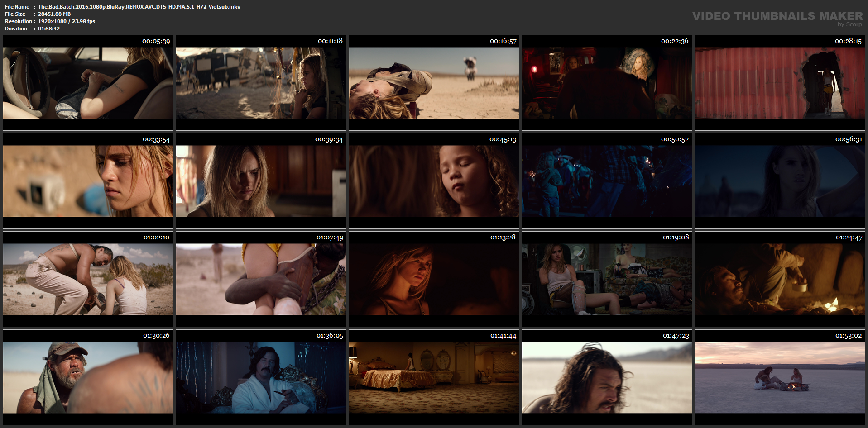Select the thumbnail at 01:47:23
Viewport: 868px width, 428px height.
coord(607,377)
